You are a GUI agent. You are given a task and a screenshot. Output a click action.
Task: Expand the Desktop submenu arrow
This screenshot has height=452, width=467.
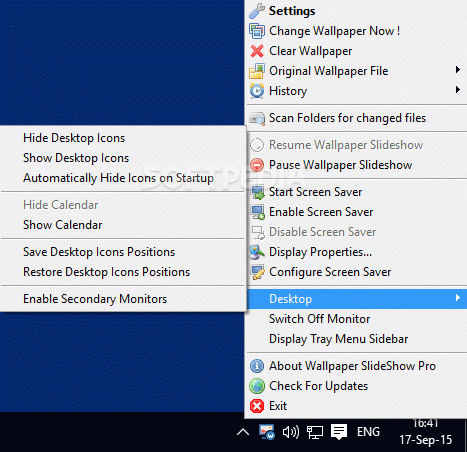point(458,298)
